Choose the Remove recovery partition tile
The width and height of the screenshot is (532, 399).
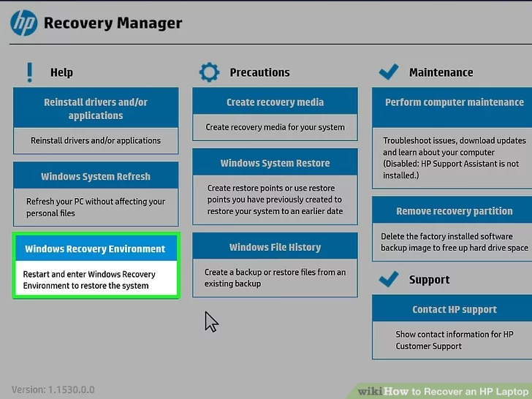(x=452, y=229)
